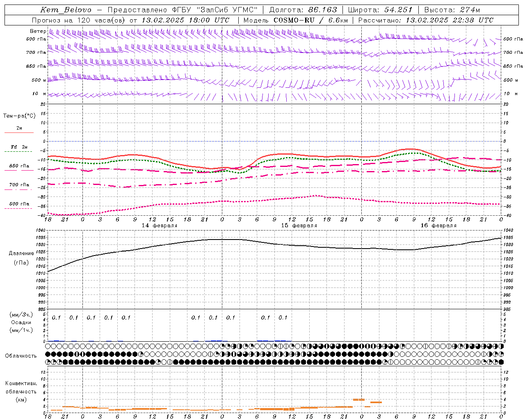The height and width of the screenshot is (420, 525).
Task: Click the (км) unit under Конвективн. облачность
Action: (21, 399)
